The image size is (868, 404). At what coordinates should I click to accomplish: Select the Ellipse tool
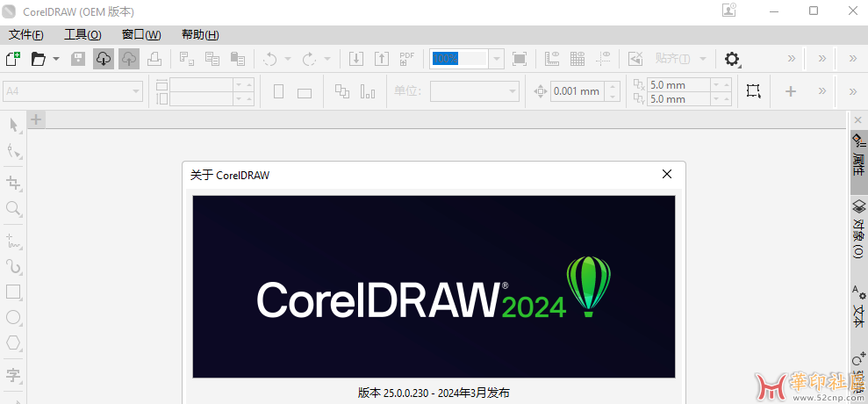point(14,318)
